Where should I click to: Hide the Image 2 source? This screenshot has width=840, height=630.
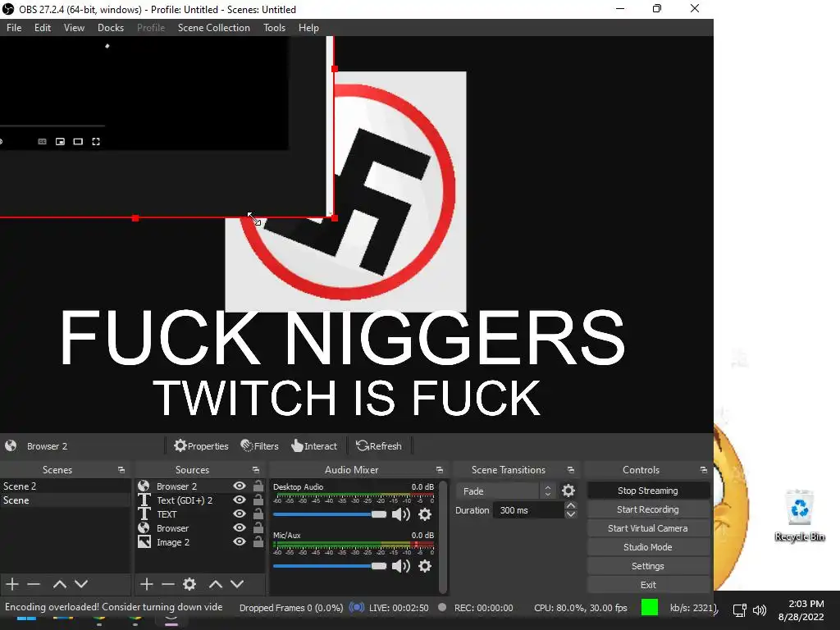(x=240, y=541)
